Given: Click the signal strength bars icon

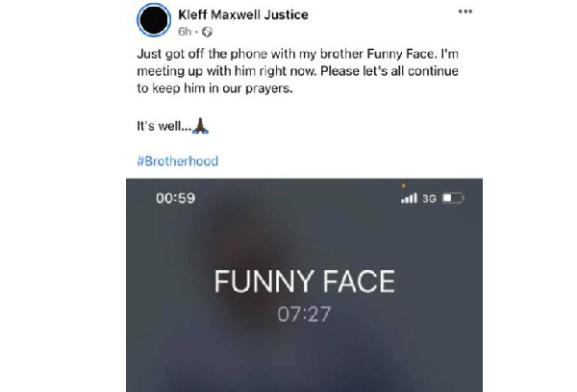Looking at the screenshot, I should click(x=410, y=198).
